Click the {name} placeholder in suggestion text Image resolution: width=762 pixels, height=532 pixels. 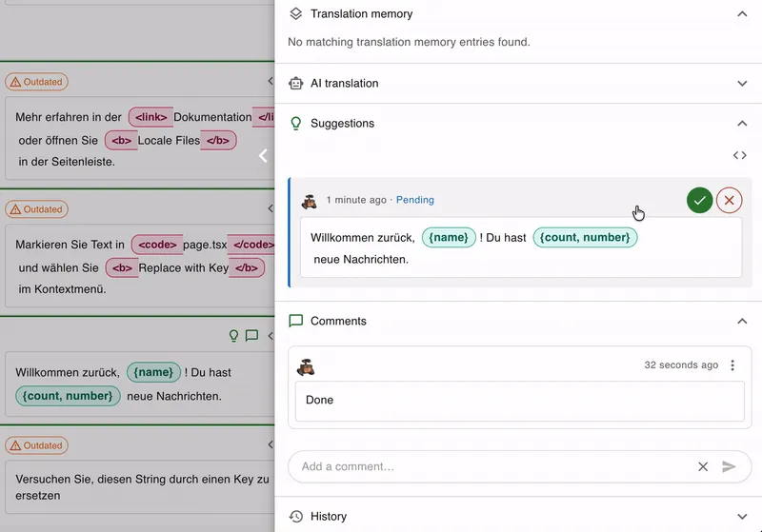pos(449,237)
